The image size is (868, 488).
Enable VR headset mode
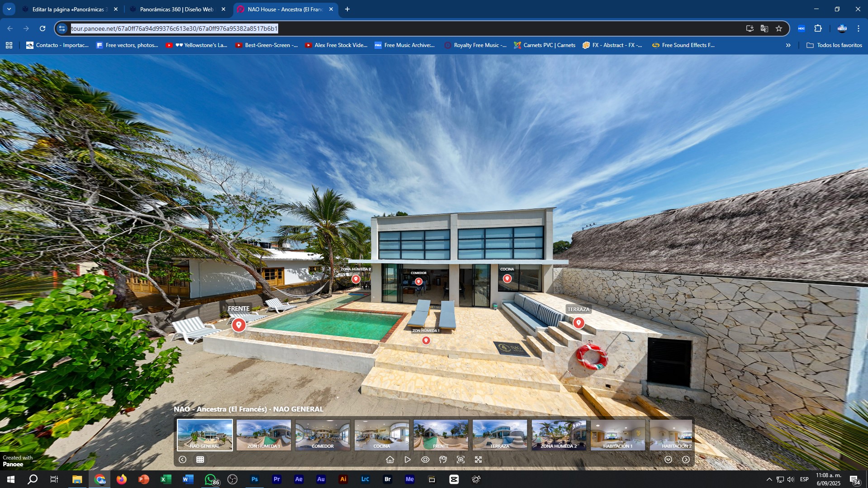[443, 460]
